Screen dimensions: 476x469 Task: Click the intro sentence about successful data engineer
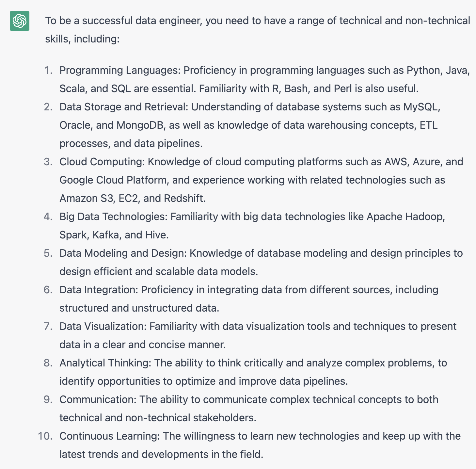(x=258, y=30)
